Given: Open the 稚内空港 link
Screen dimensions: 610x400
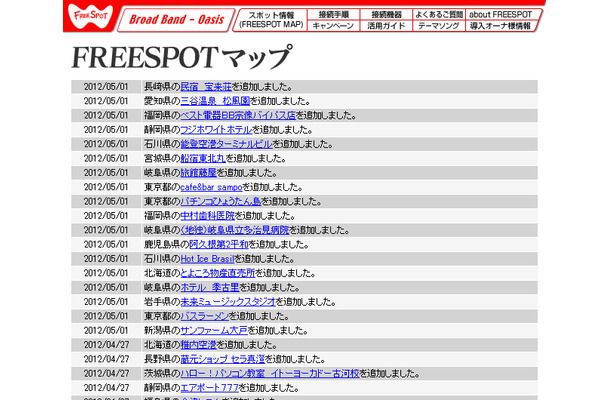Looking at the screenshot, I should (x=198, y=345).
